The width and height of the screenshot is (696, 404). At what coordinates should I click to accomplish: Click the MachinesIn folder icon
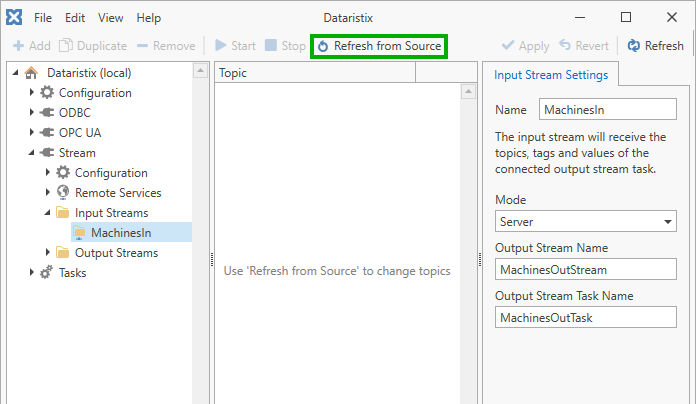79,232
